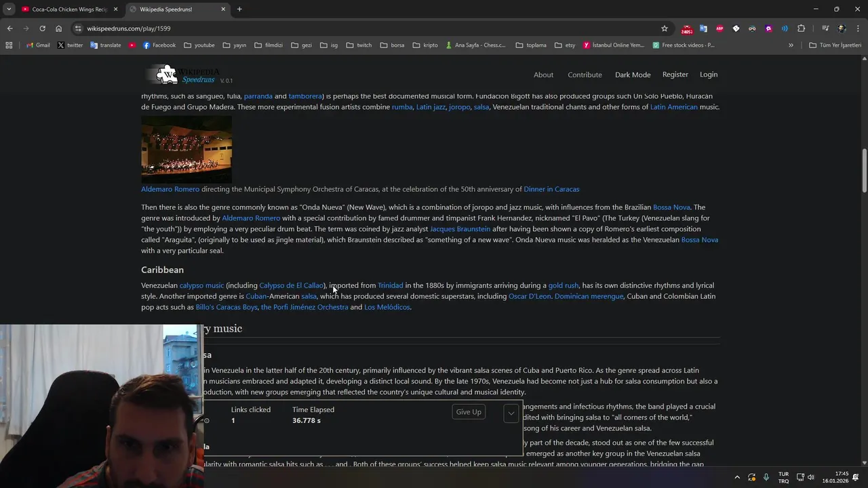The height and width of the screenshot is (488, 868).
Task: Open the Chrome three-dot menu
Action: point(858,28)
